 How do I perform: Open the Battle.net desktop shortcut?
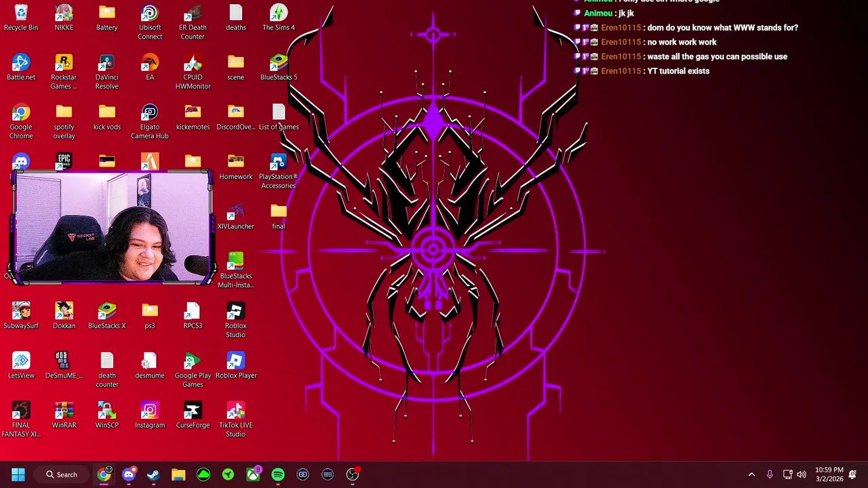(21, 68)
